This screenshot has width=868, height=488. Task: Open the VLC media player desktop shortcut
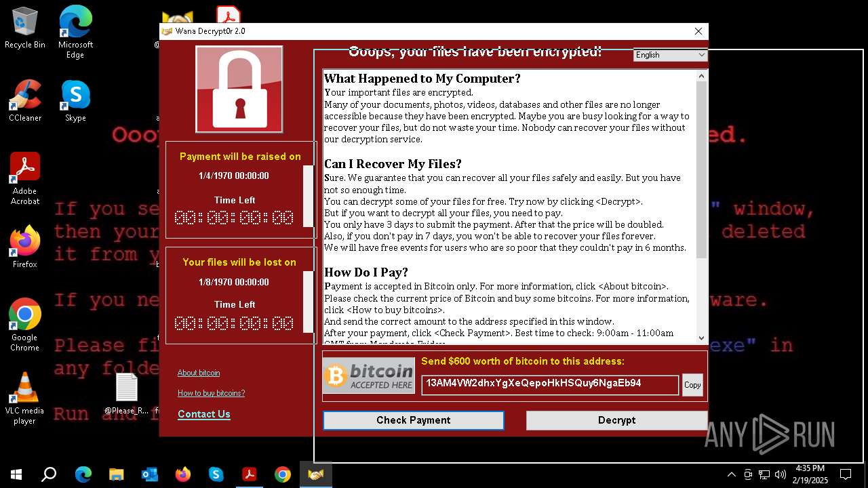[25, 399]
